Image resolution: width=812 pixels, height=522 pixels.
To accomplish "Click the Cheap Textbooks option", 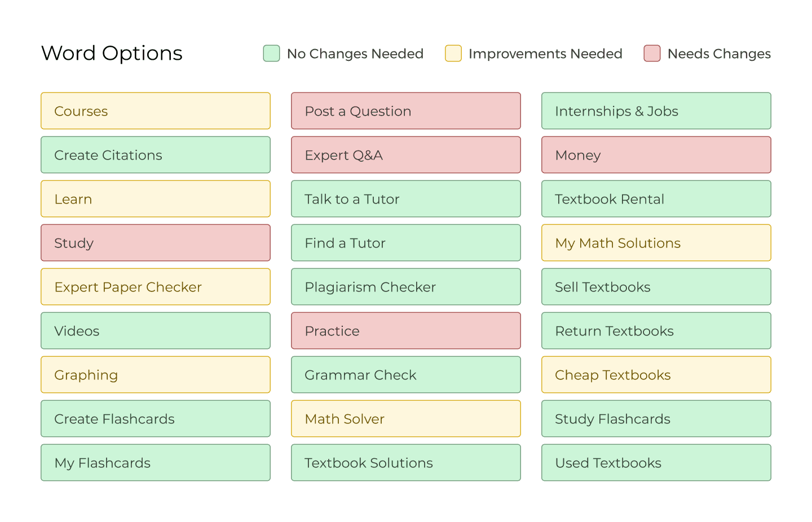I will pos(656,375).
